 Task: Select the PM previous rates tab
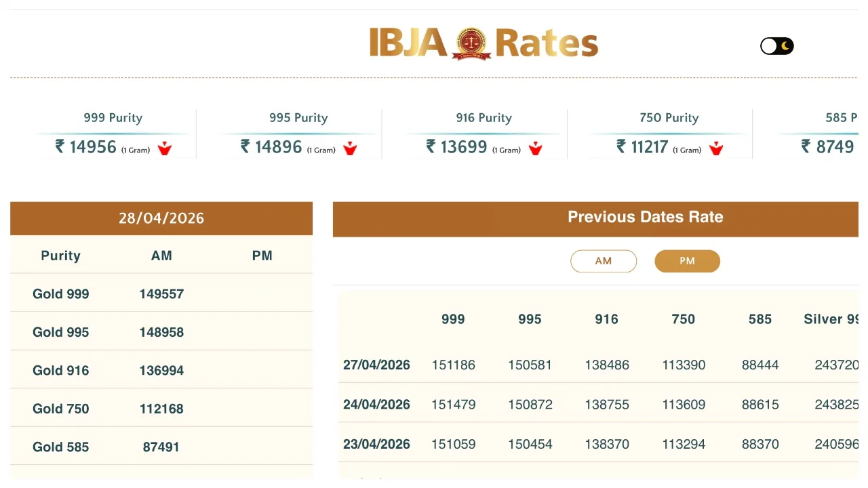(687, 261)
